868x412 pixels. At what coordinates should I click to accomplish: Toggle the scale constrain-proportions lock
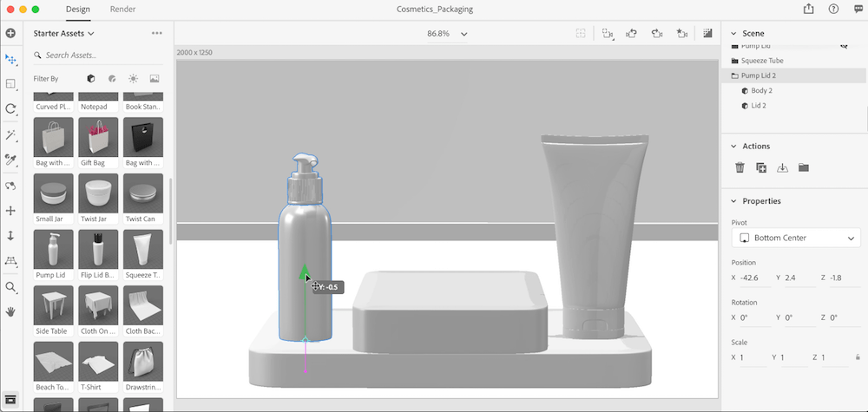click(858, 357)
